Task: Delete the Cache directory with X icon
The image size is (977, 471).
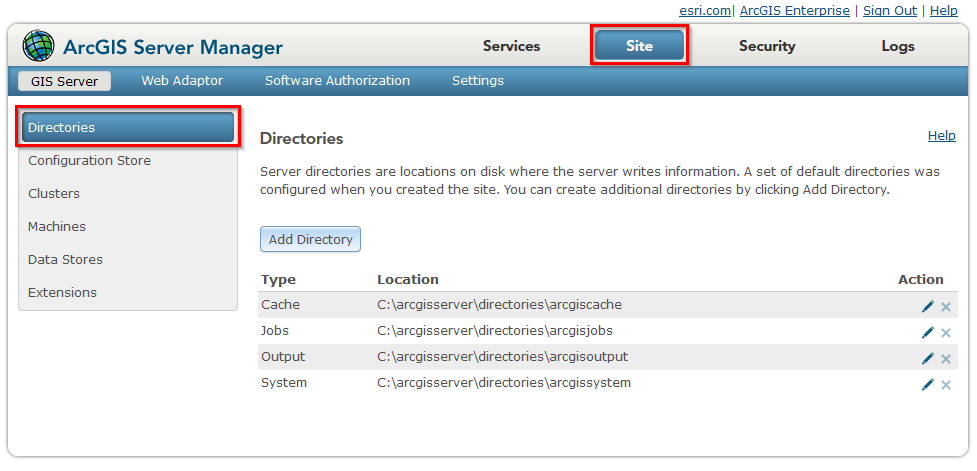Action: pos(945,307)
